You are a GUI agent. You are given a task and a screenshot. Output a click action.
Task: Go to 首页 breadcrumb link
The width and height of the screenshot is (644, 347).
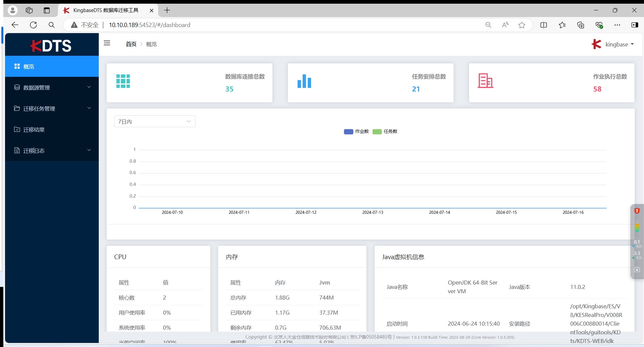coord(131,44)
